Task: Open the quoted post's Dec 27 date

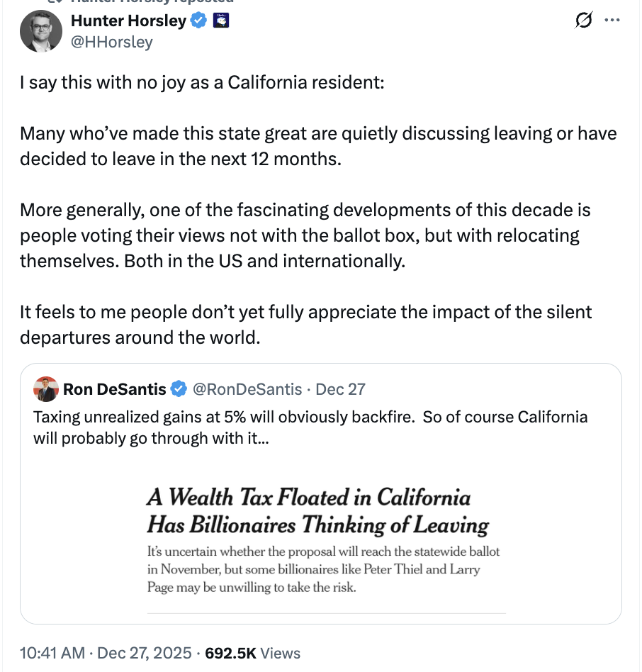Action: (340, 389)
